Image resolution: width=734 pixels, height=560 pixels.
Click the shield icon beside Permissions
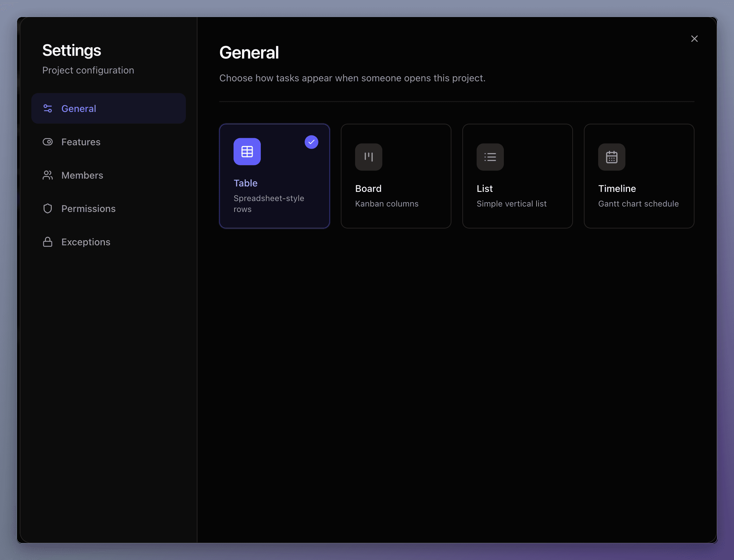point(48,209)
